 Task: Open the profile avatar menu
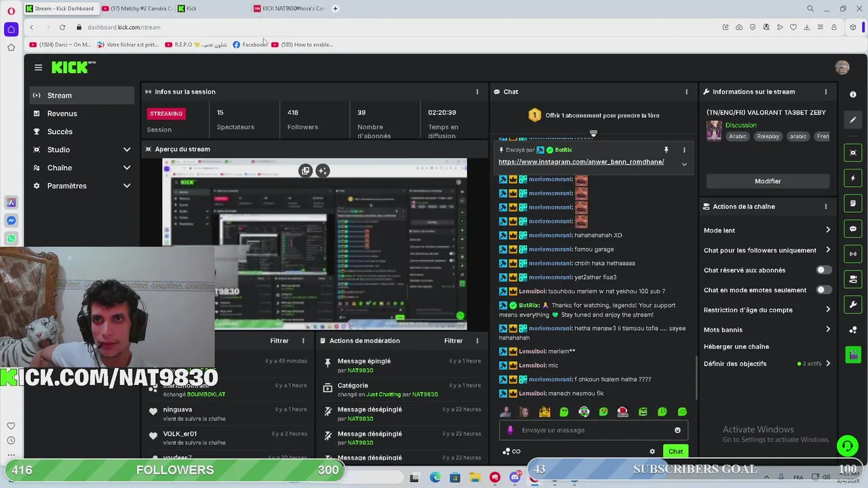point(842,67)
